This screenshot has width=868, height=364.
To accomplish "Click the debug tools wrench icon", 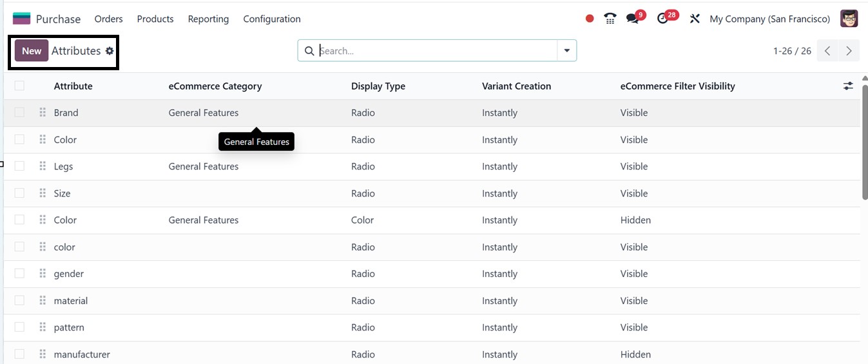I will click(x=694, y=19).
